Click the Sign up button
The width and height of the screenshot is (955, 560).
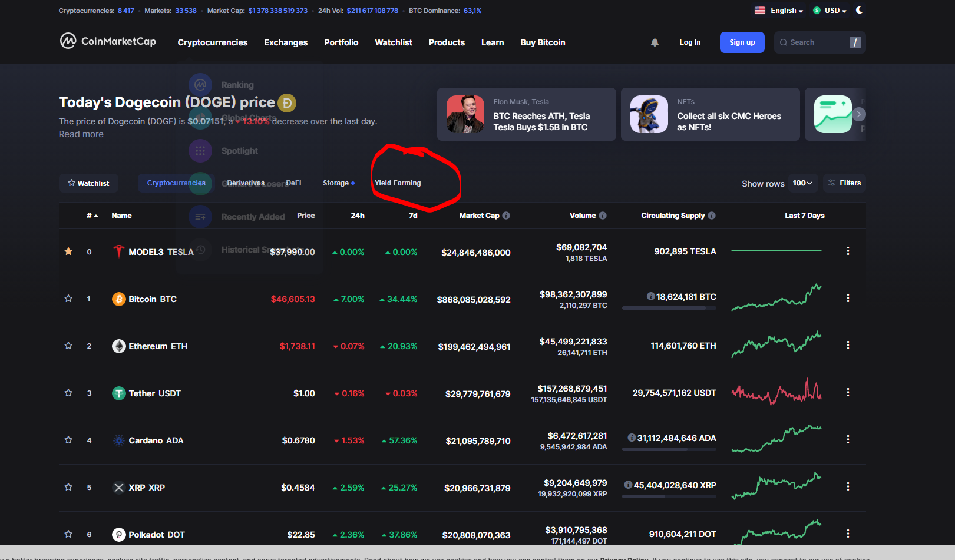click(742, 42)
